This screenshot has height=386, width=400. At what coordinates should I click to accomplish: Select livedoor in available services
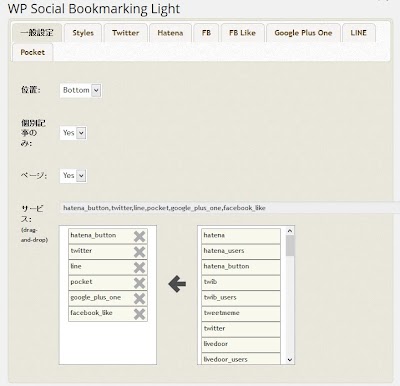(241, 344)
